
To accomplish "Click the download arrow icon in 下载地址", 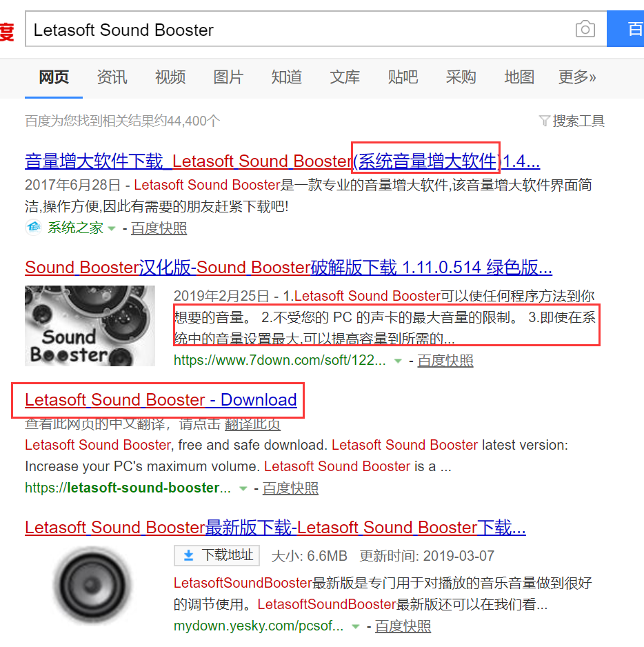I will click(188, 555).
